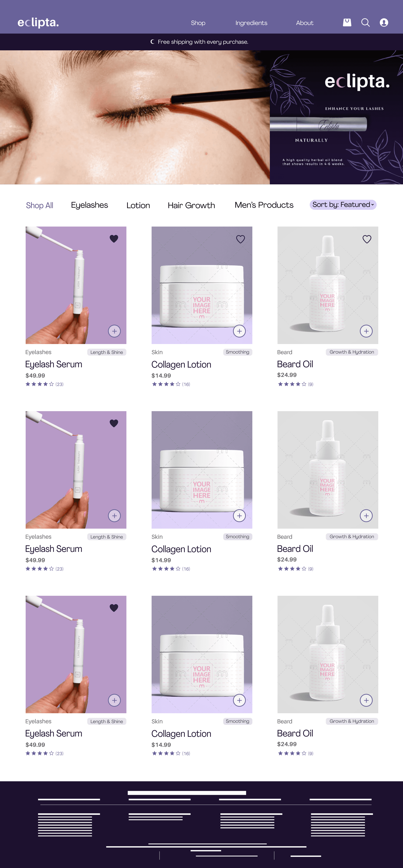Add first-row Beard Oil with plus icon
This screenshot has width=403, height=868.
366,331
